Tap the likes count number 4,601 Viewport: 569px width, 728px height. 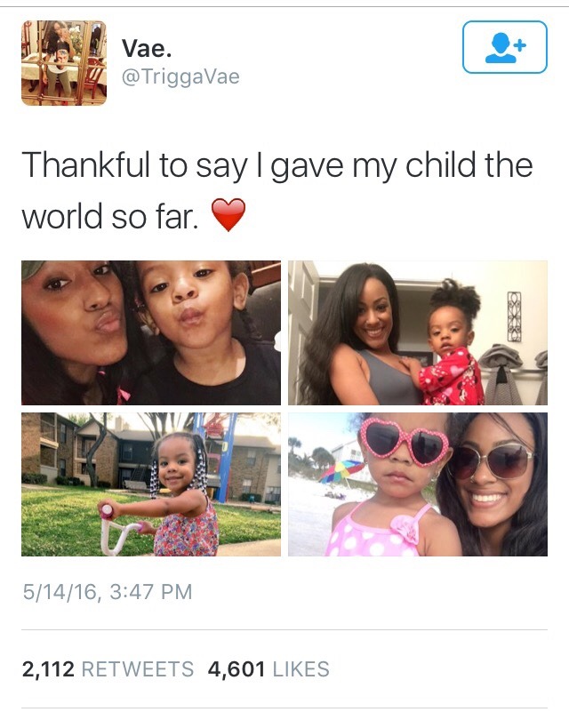236,669
